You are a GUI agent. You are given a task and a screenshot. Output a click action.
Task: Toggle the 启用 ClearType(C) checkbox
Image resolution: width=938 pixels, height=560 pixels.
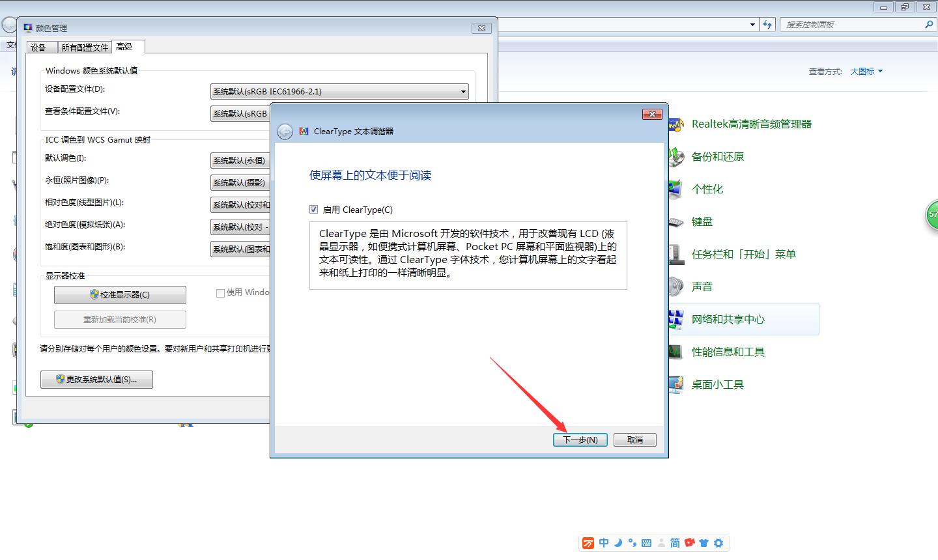(314, 210)
